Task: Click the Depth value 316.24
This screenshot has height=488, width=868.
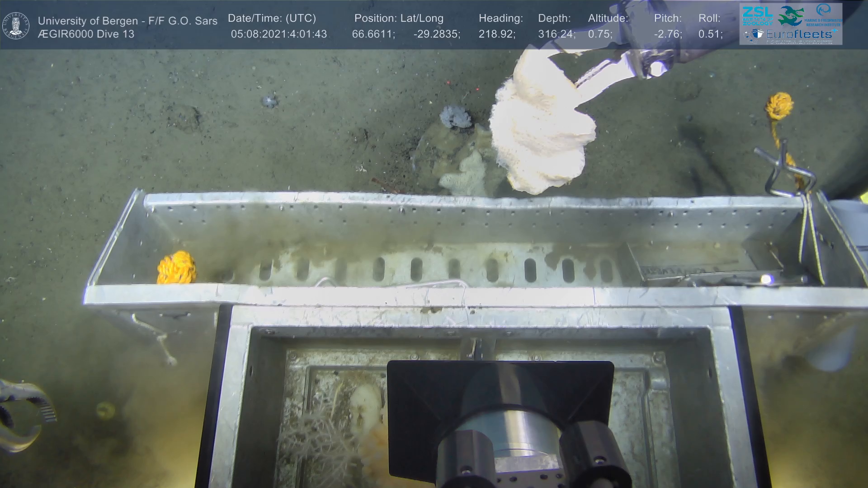Action: 556,34
